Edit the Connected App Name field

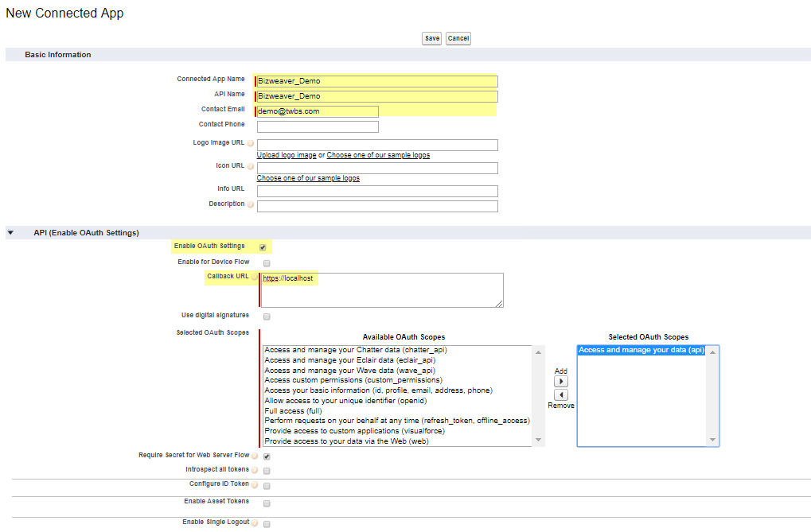click(x=377, y=81)
